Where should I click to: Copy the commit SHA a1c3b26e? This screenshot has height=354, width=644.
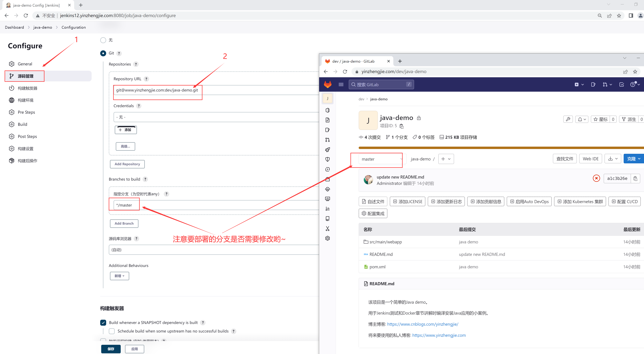(x=635, y=179)
